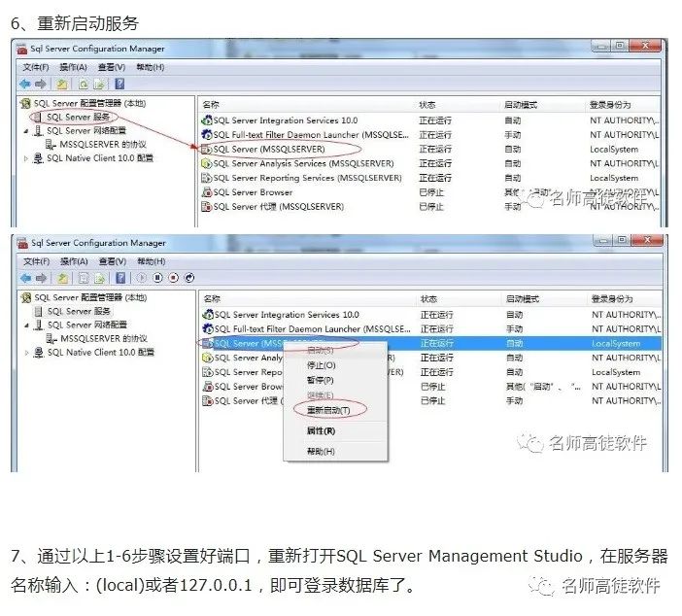682x616 pixels.
Task: Expand SQL Native Client 10.0 node in bottom tree
Action: tap(27, 353)
